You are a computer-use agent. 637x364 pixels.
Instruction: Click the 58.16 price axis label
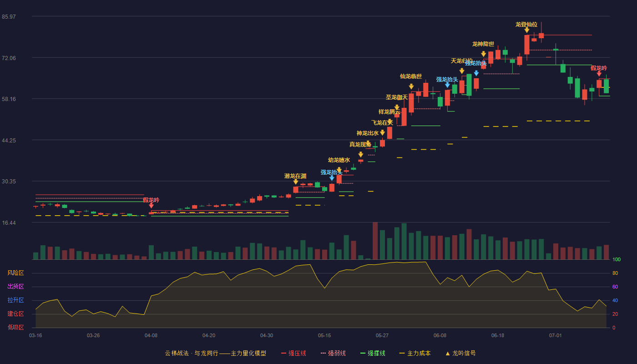(x=9, y=99)
